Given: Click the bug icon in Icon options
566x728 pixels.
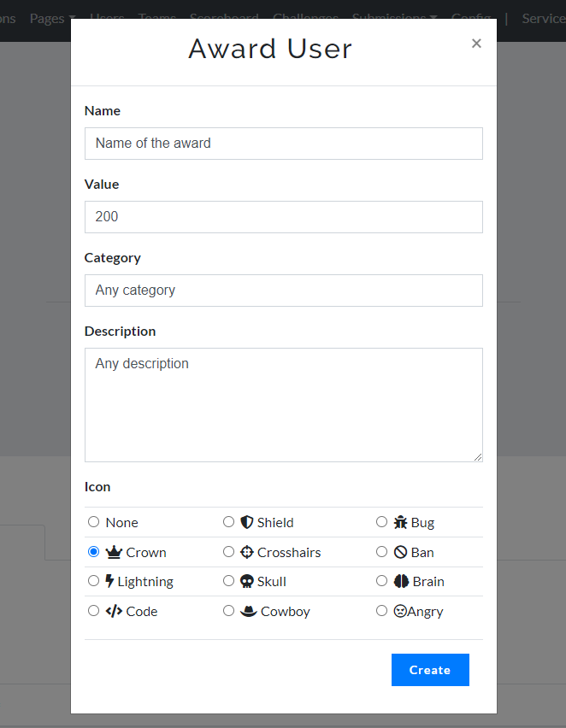Looking at the screenshot, I should (400, 522).
